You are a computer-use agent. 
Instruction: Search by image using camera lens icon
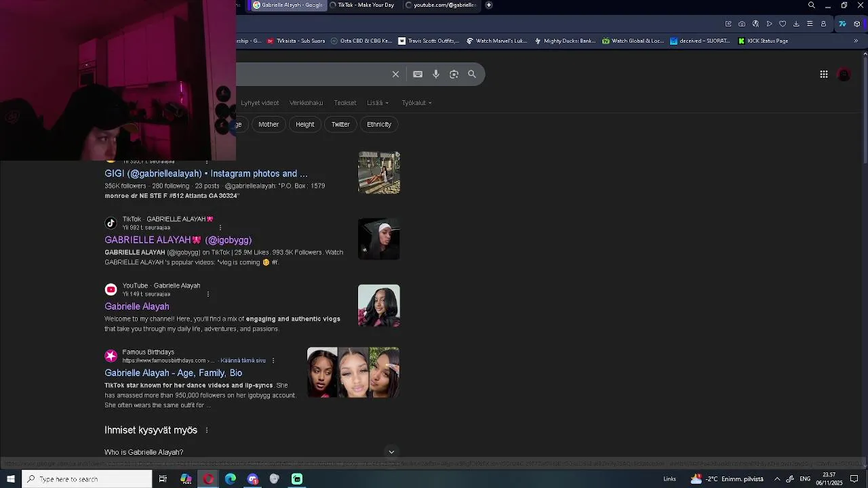point(454,75)
